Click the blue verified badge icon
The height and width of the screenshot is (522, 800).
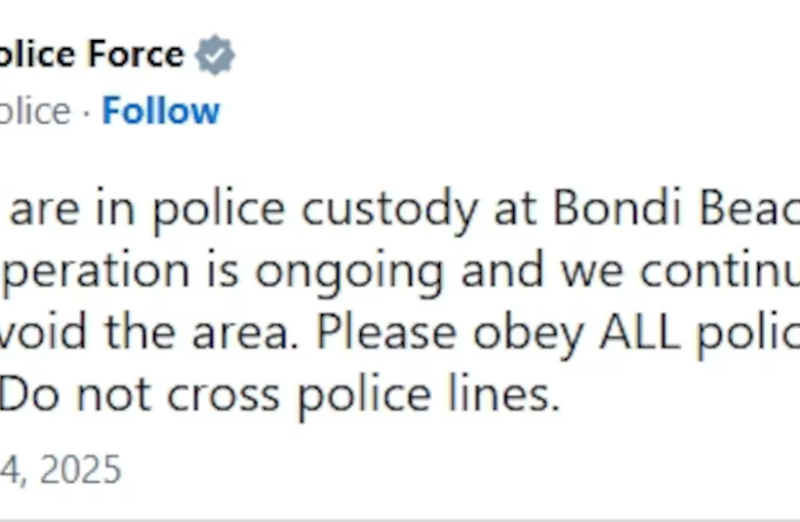tap(214, 55)
